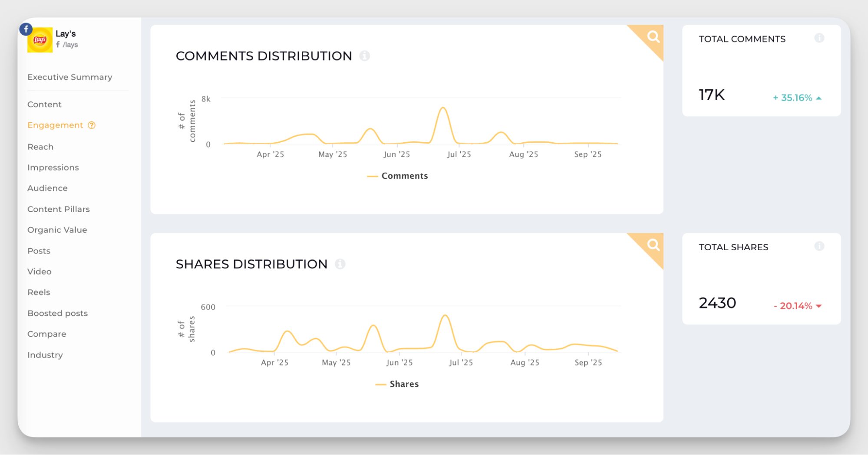Click the /lays page handle link
Image resolution: width=868 pixels, height=455 pixels.
click(x=70, y=44)
